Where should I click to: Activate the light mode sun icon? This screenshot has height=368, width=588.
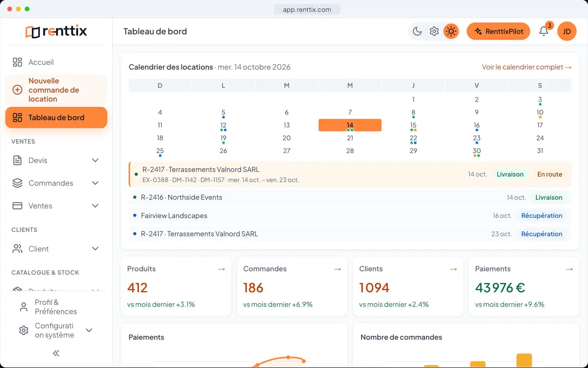[451, 31]
